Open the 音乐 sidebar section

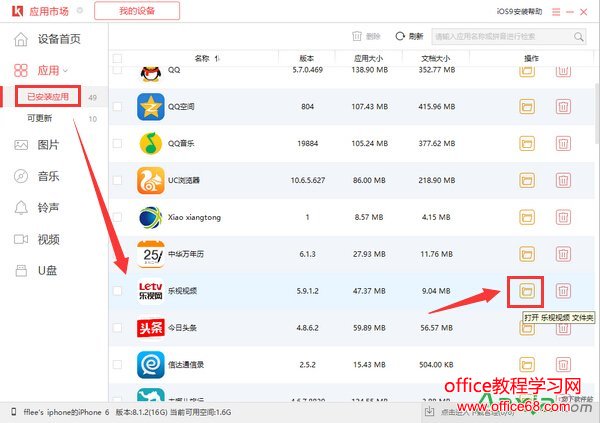[37, 176]
